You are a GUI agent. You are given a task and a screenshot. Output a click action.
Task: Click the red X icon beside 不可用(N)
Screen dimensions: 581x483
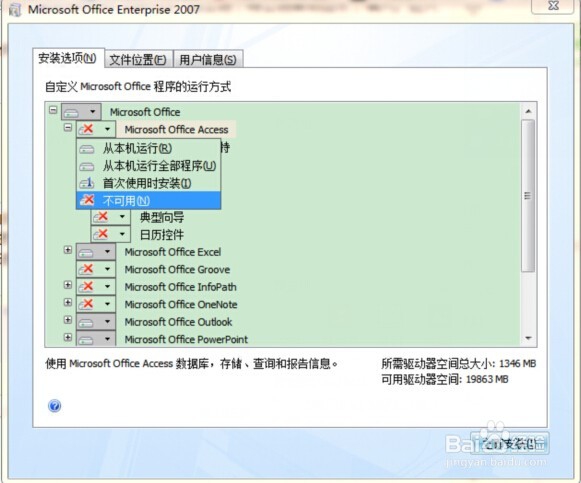coord(87,200)
